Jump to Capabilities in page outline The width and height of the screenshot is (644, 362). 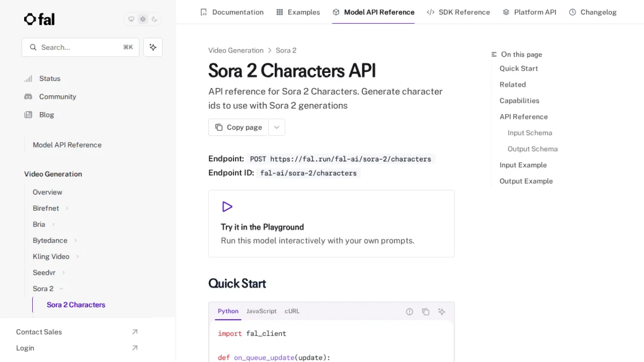pyautogui.click(x=519, y=100)
